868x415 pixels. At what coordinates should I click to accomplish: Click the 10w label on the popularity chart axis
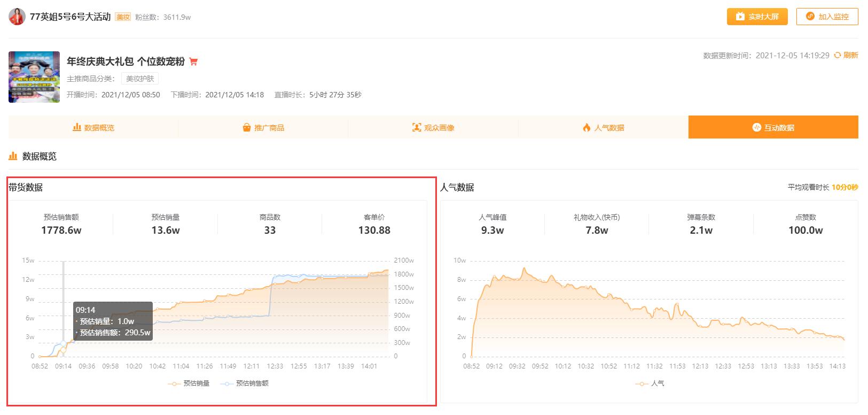[x=460, y=260]
